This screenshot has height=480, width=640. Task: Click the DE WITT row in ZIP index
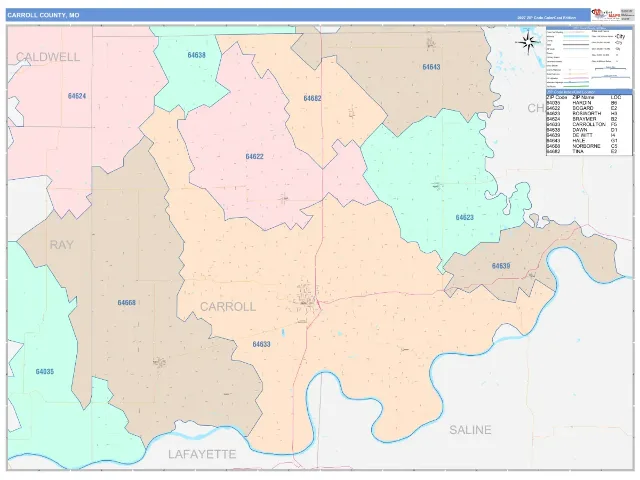point(582,135)
